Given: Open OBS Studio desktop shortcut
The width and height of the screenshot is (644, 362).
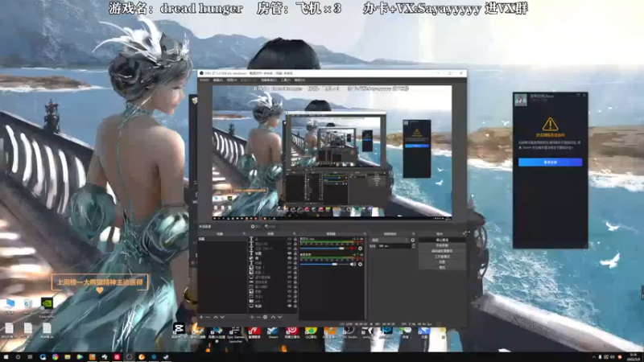Looking at the screenshot, I should (x=349, y=332).
